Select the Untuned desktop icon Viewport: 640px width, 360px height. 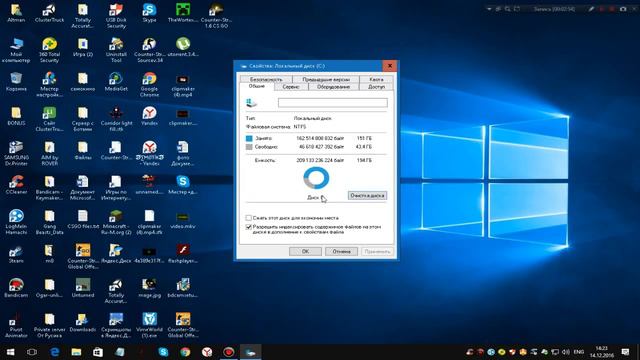83,288
